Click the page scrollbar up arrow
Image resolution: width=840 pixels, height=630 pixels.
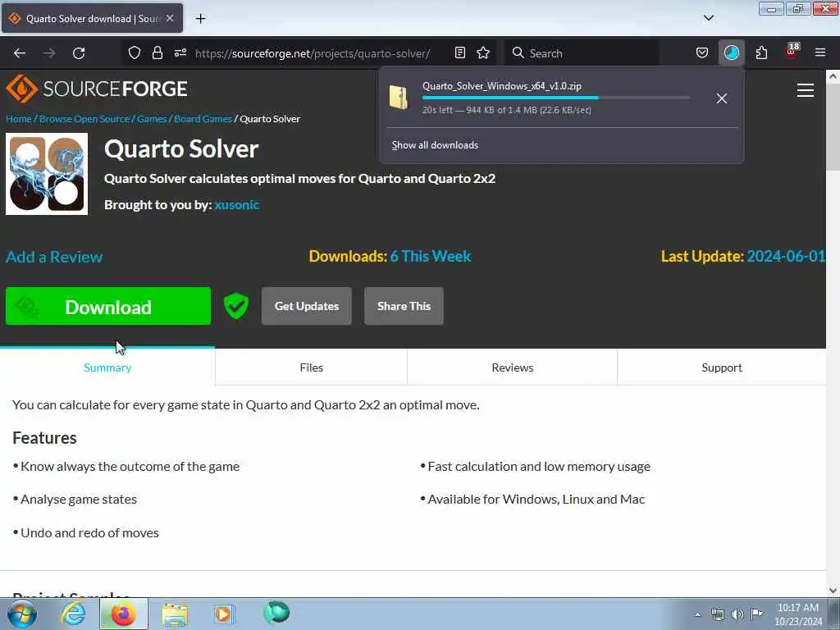[x=833, y=76]
